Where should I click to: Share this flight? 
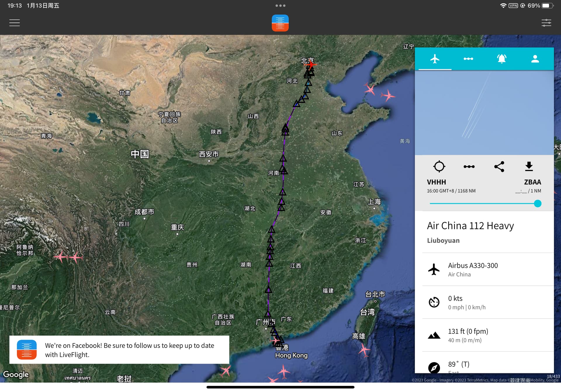point(499,166)
